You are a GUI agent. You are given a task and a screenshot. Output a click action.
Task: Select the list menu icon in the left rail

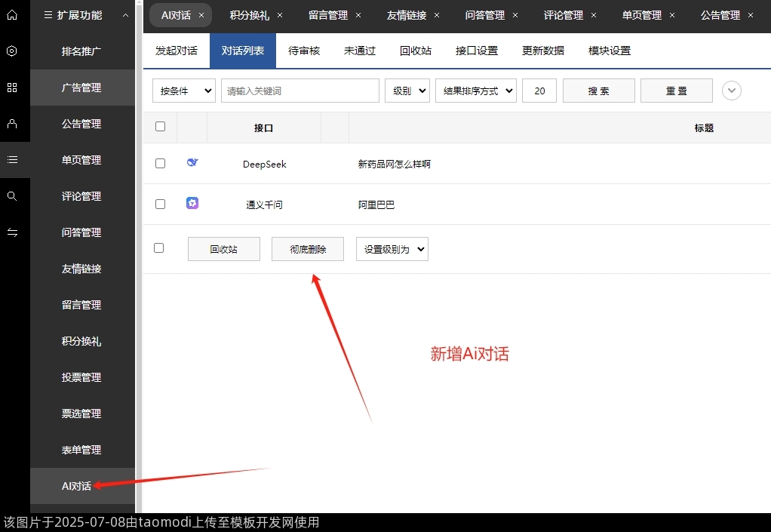point(12,160)
